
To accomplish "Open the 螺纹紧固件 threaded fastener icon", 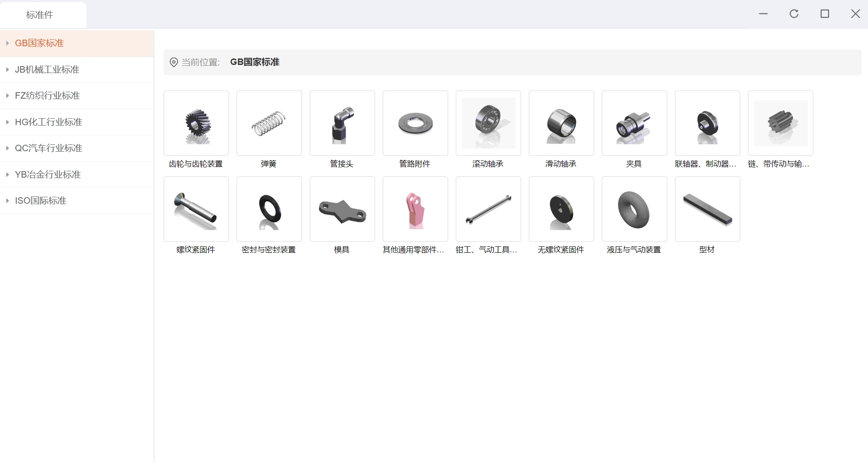I will click(x=196, y=209).
